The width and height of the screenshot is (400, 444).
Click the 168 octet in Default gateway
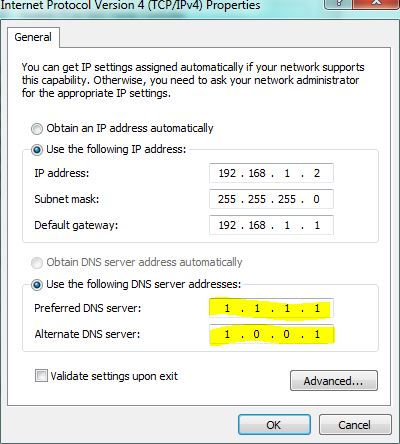pos(257,225)
